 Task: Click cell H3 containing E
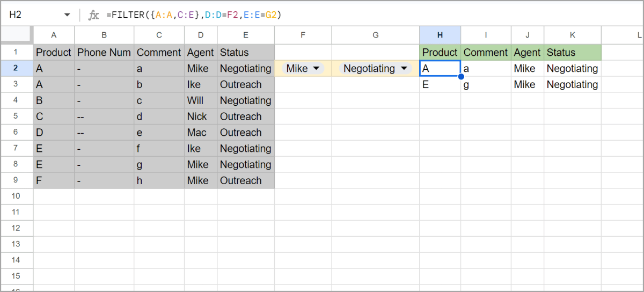click(440, 84)
